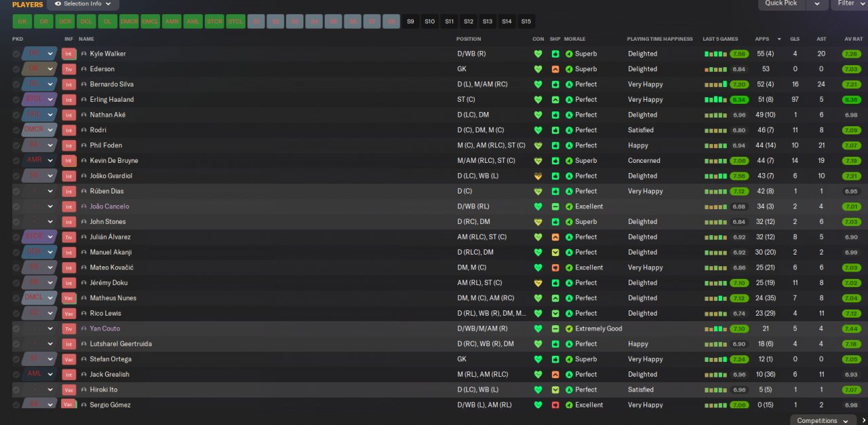
Task: Select the S15 substitute slot
Action: click(x=526, y=22)
